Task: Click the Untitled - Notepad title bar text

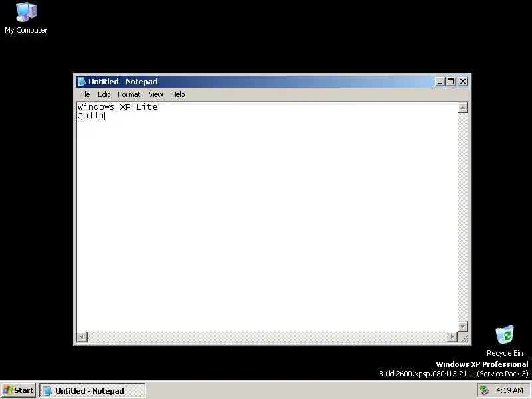Action: click(123, 82)
